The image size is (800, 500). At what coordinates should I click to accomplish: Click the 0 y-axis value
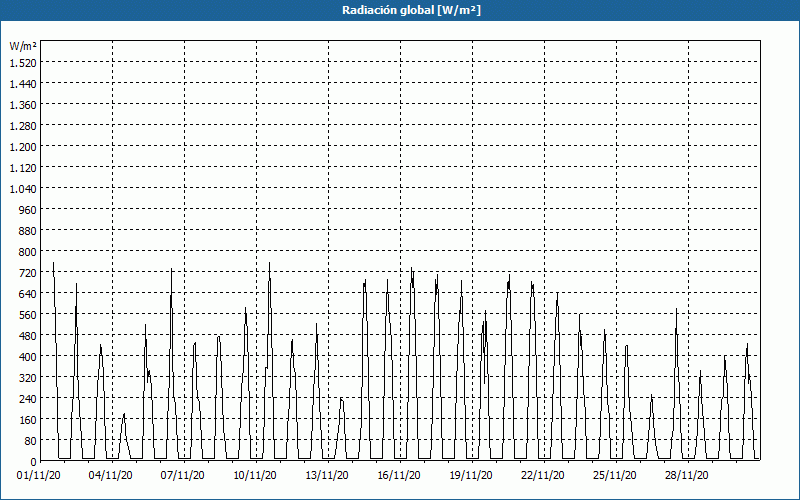coord(34,462)
